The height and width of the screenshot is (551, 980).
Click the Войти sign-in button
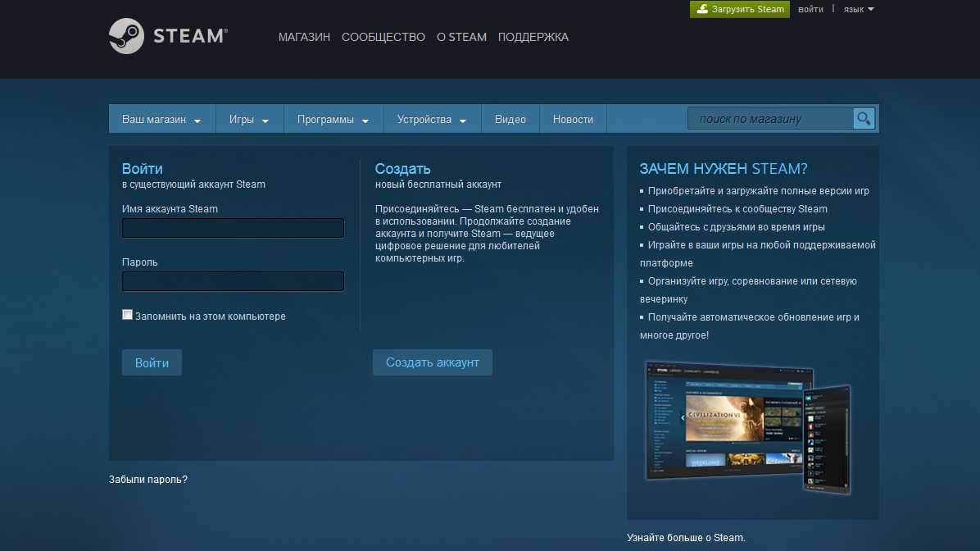click(x=152, y=362)
